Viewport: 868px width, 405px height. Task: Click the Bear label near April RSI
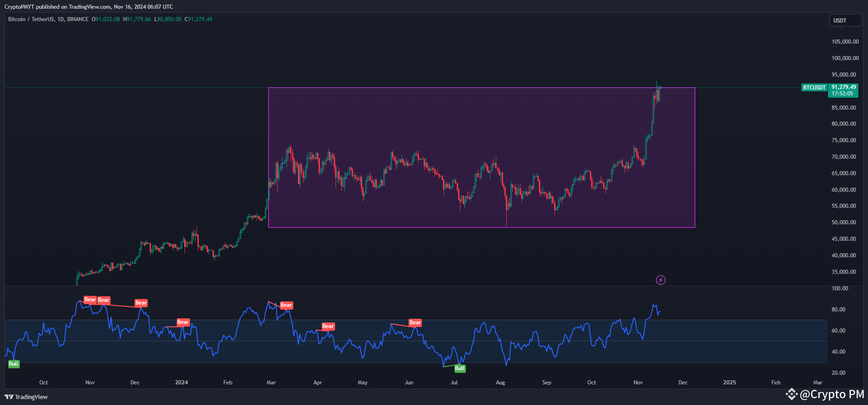pyautogui.click(x=328, y=326)
